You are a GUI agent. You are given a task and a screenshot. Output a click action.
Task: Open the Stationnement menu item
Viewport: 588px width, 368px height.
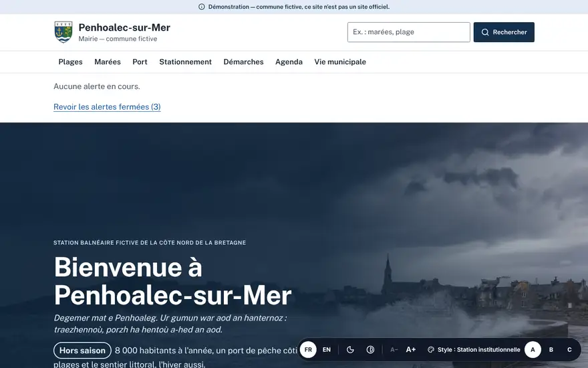(x=185, y=62)
